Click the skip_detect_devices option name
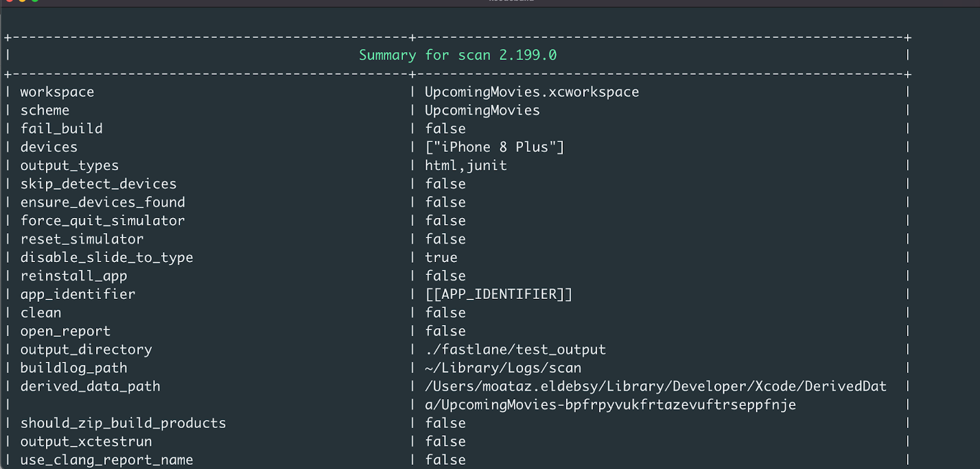The width and height of the screenshot is (980, 469). (98, 184)
